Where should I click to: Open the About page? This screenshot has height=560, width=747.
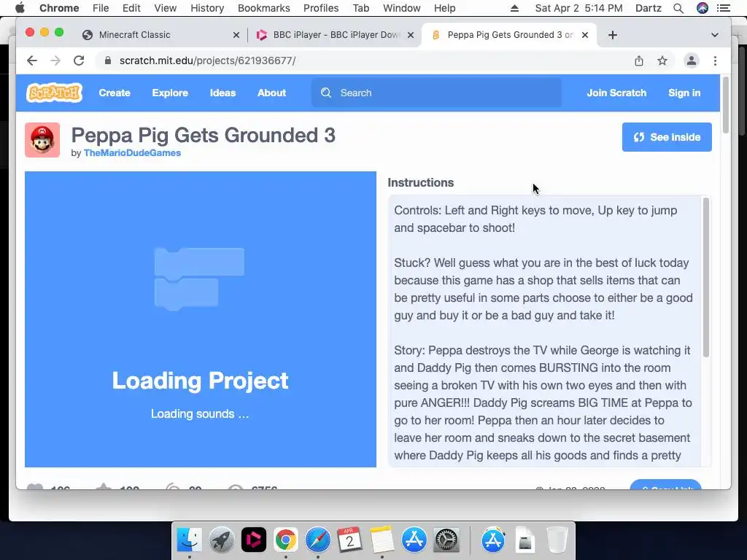[271, 93]
